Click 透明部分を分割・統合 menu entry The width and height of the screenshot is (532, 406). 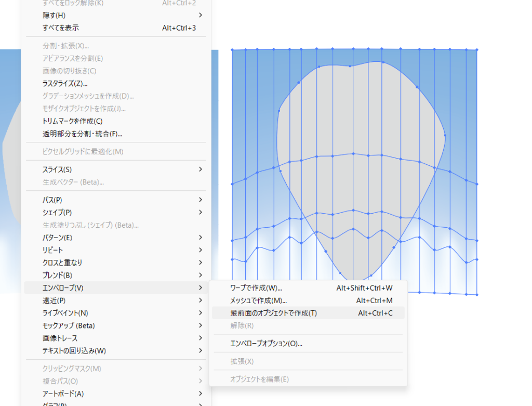coord(82,134)
